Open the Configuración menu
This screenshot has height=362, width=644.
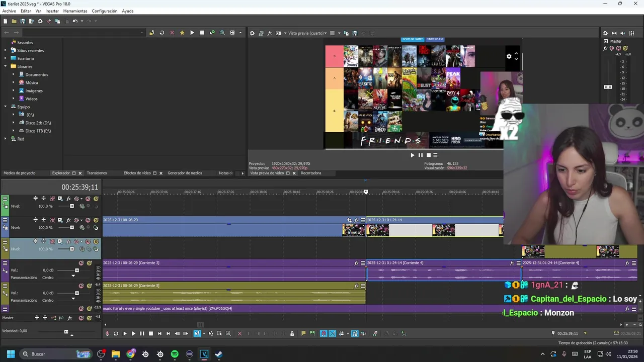click(x=104, y=11)
